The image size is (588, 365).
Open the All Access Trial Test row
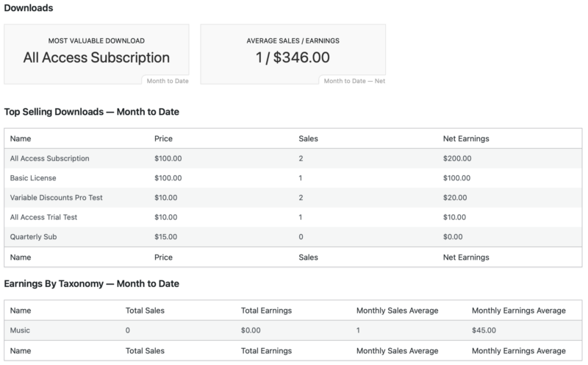point(43,218)
